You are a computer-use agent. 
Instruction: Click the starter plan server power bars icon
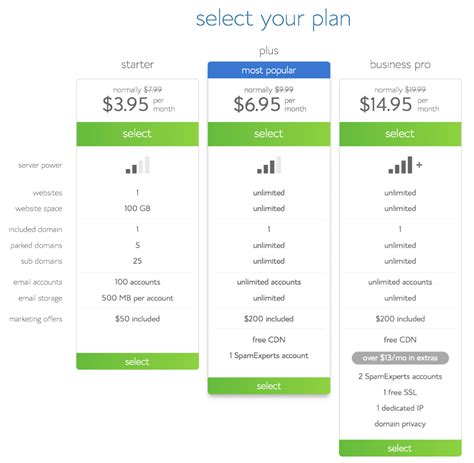137,165
